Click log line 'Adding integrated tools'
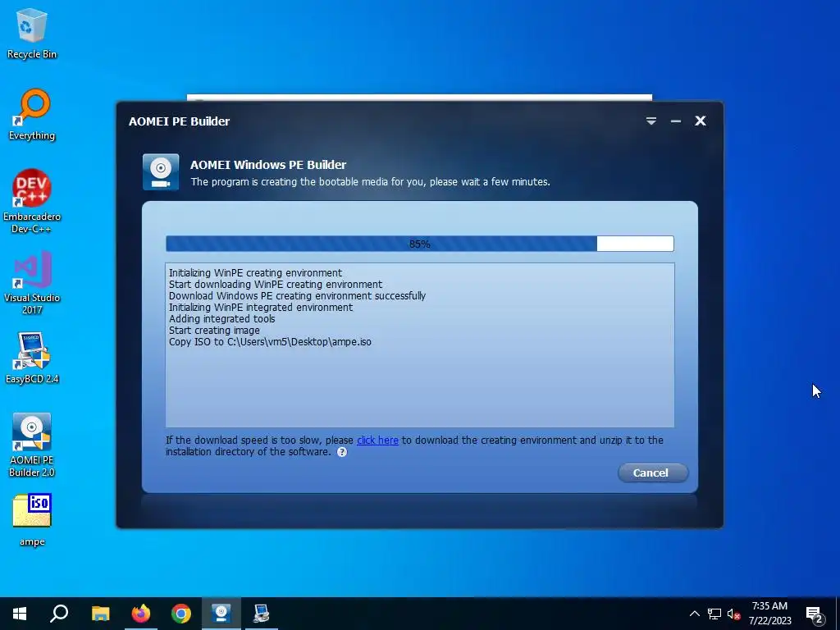 click(221, 319)
